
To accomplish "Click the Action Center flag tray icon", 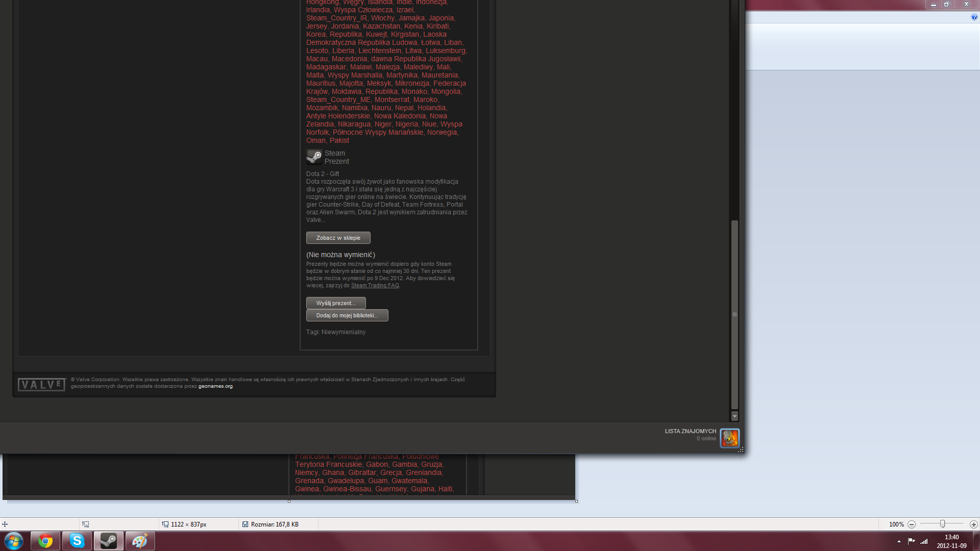I will click(x=911, y=541).
